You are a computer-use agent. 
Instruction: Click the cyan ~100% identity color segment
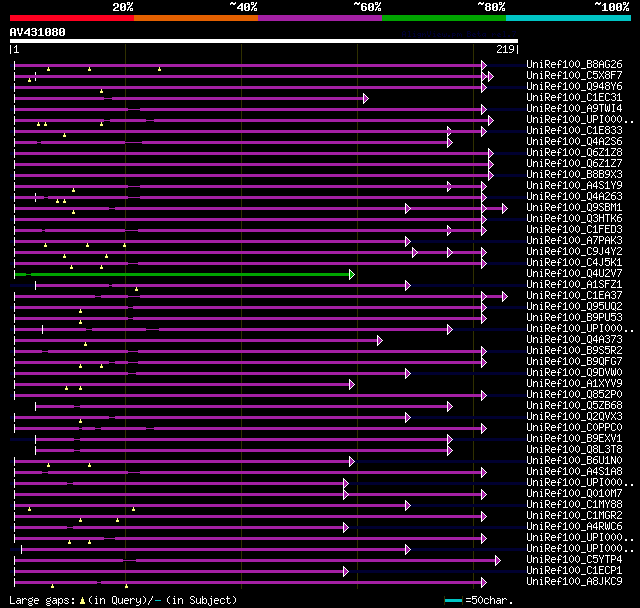pyautogui.click(x=569, y=18)
